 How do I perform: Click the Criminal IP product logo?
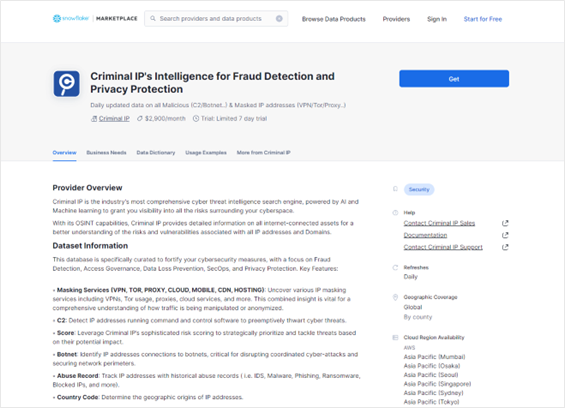coord(67,84)
